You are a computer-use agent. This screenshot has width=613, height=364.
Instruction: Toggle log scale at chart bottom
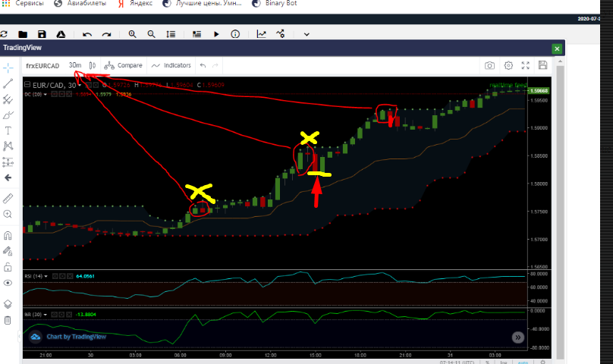[504, 362]
